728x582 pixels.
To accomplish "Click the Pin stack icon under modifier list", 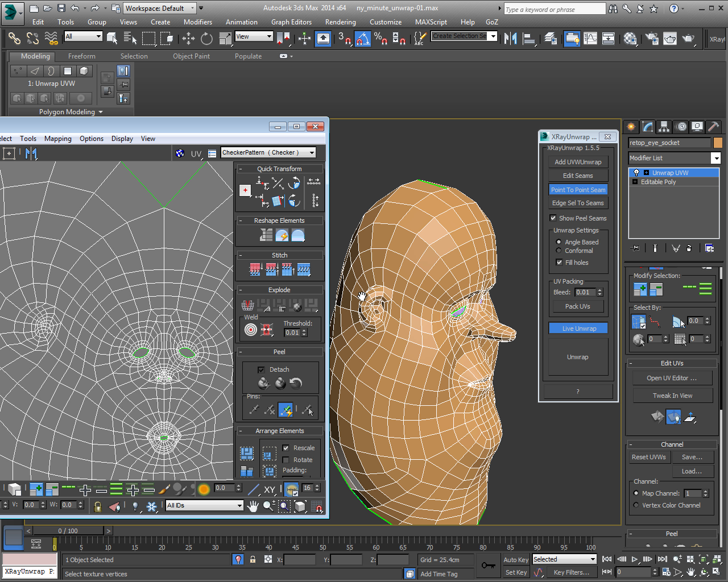I will pyautogui.click(x=636, y=248).
